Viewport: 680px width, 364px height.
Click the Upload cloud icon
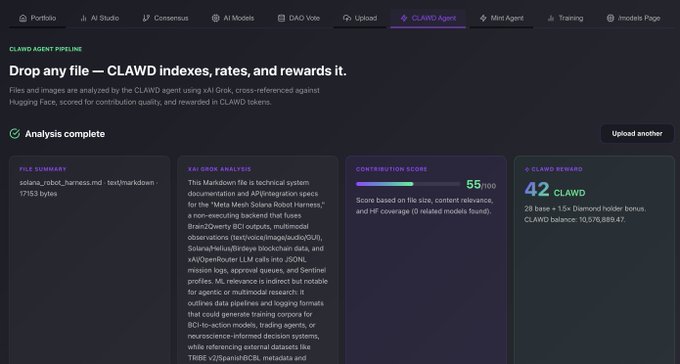[x=347, y=18]
